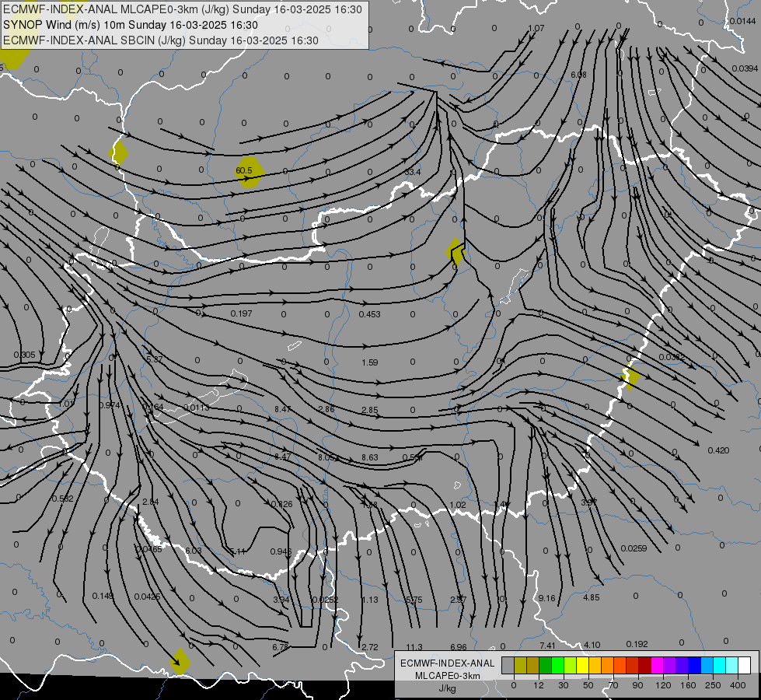Click the grid value 11.3
Screen dimensions: 761x700
click(414, 647)
